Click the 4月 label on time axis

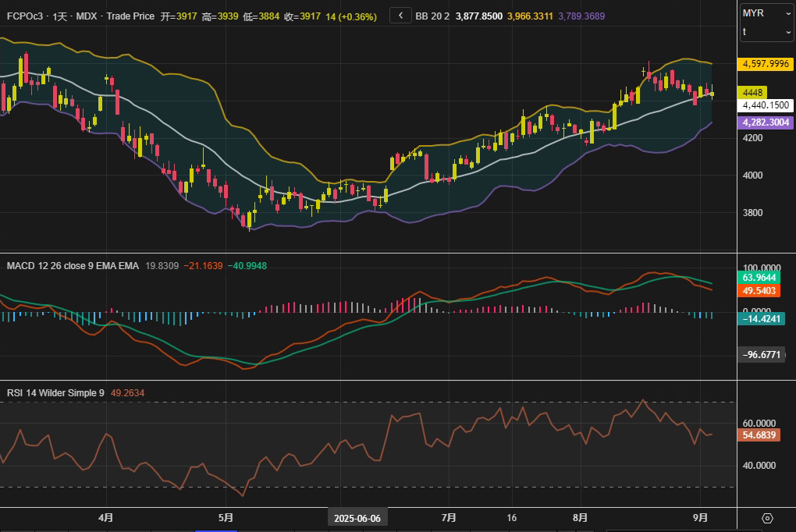pos(105,518)
